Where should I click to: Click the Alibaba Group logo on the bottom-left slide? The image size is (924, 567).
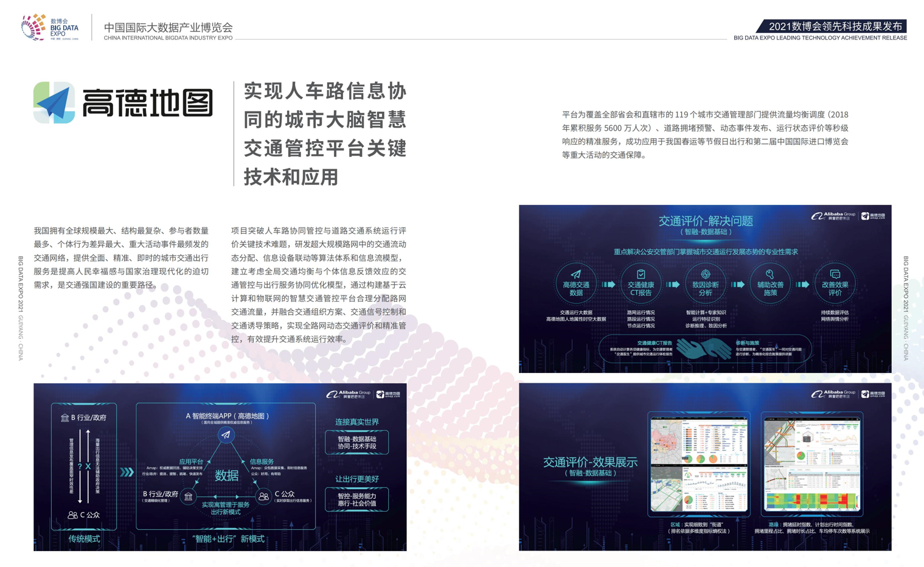(349, 394)
